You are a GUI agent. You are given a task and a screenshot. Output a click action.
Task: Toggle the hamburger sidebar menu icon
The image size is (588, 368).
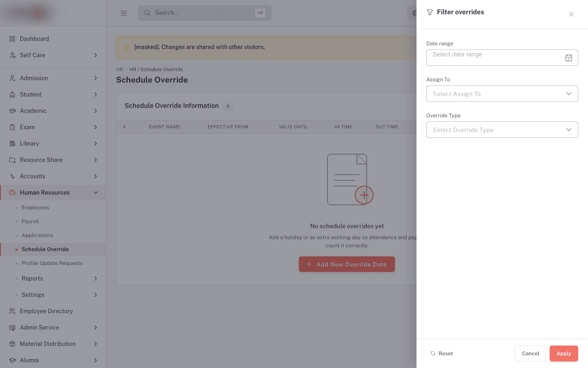pyautogui.click(x=124, y=13)
